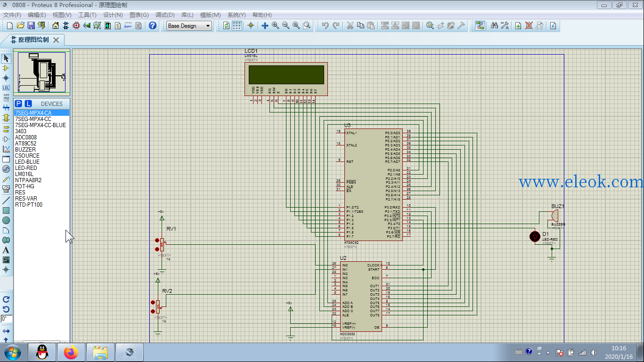Click the Zoom In magnifier icon

(275, 25)
